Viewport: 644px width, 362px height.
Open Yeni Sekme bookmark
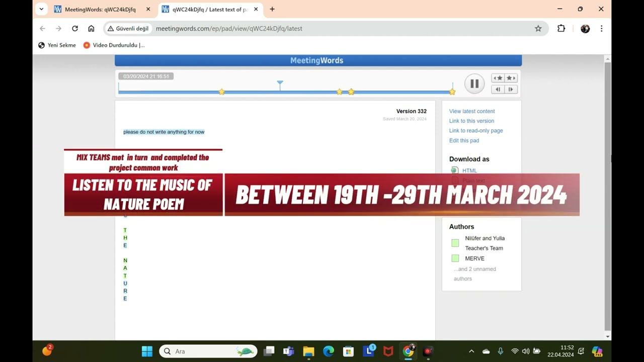click(x=57, y=45)
